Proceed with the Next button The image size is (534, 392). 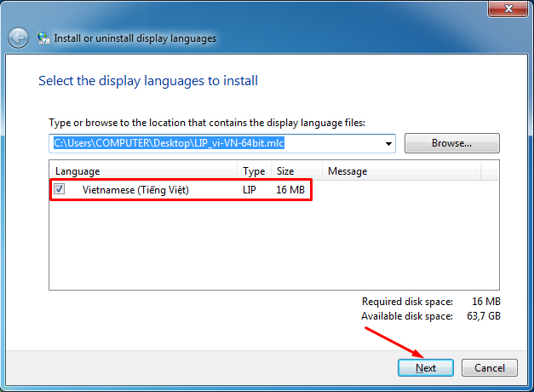[426, 368]
